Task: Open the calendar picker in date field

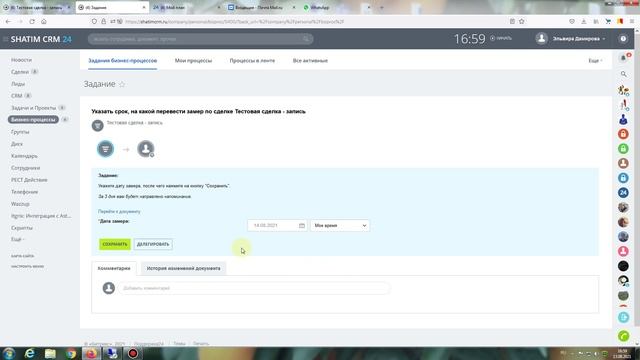Action: click(x=302, y=225)
